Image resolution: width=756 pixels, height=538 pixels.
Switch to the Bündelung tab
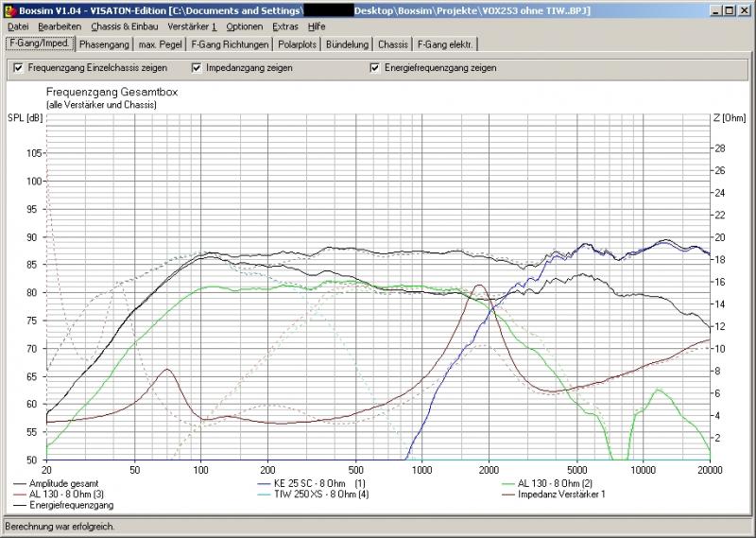coord(347,44)
